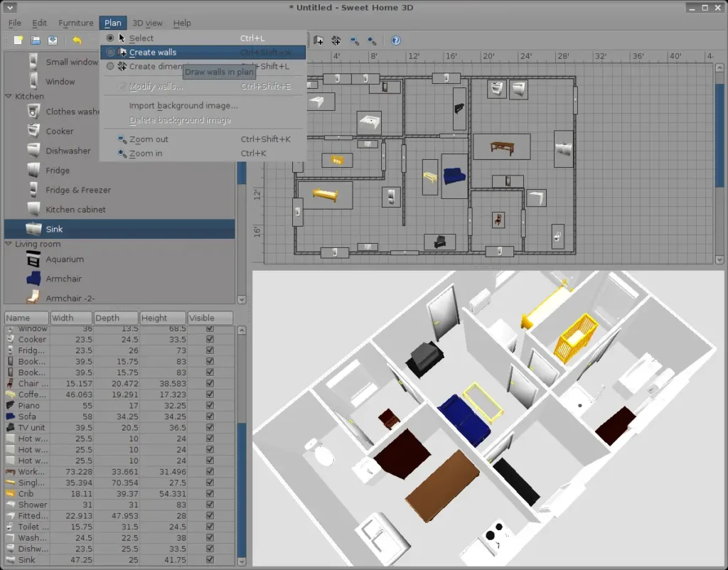728x570 pixels.
Task: Uncheck the Visible checkbox for Piano
Action: (210, 406)
